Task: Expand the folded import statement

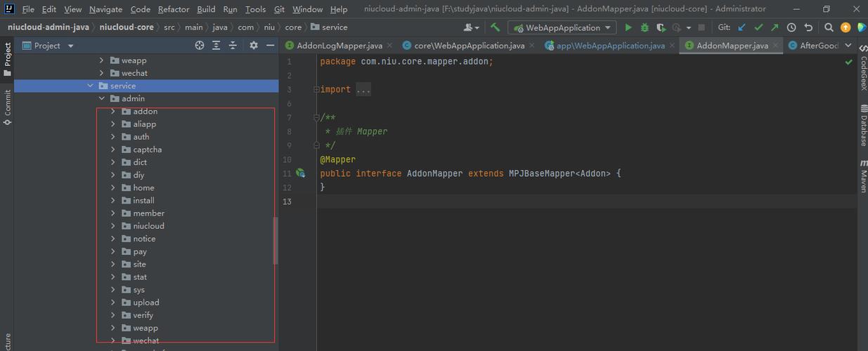Action: pyautogui.click(x=363, y=90)
